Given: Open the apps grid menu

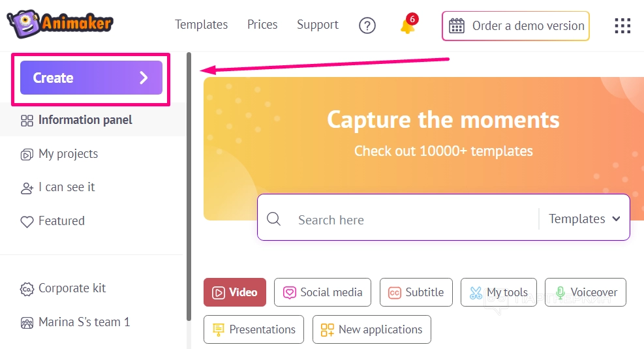Looking at the screenshot, I should (622, 25).
